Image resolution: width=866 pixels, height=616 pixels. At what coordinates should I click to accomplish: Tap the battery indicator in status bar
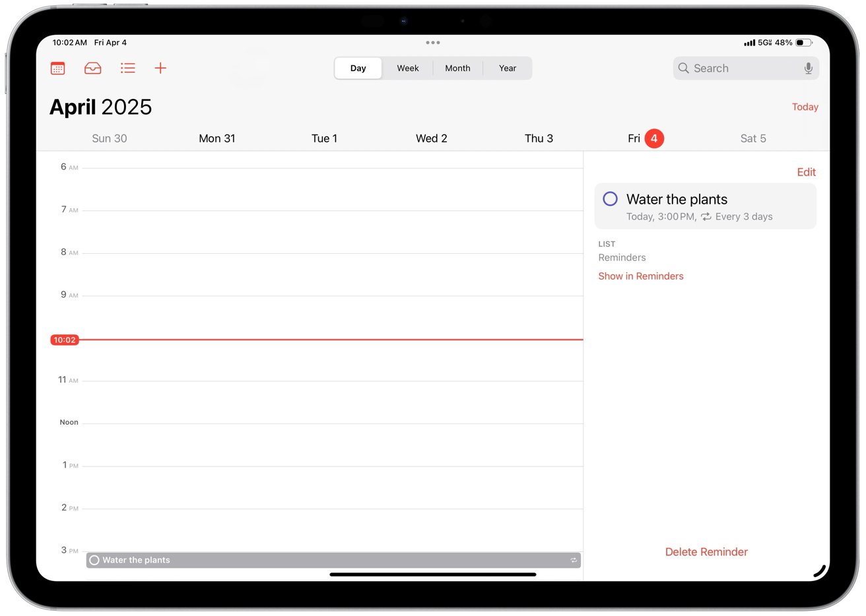pos(803,42)
